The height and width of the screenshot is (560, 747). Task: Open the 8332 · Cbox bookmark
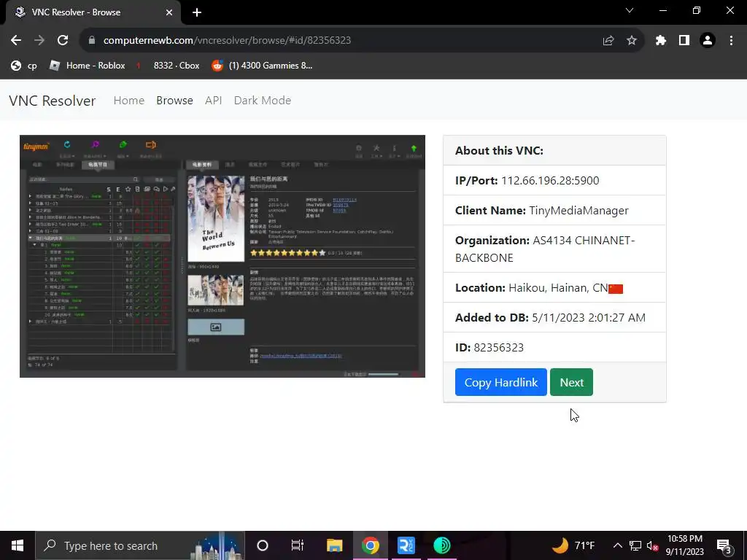coord(167,66)
